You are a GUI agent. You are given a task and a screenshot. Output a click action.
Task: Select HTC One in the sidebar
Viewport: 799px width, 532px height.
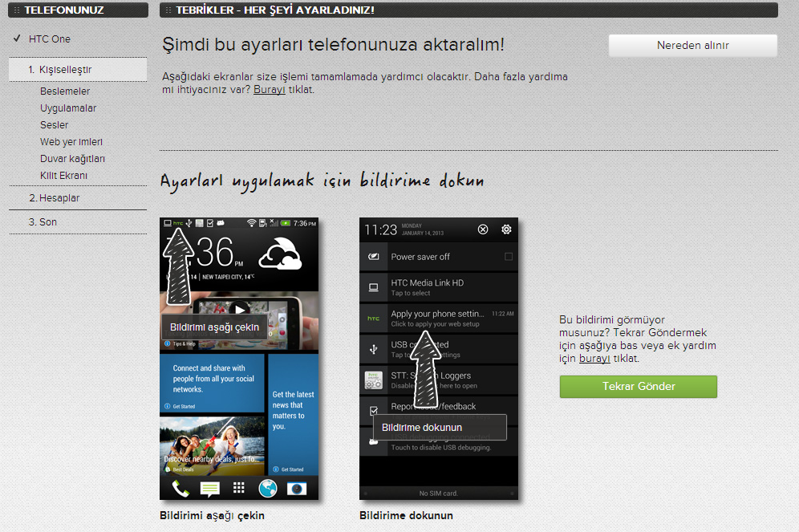pos(50,39)
